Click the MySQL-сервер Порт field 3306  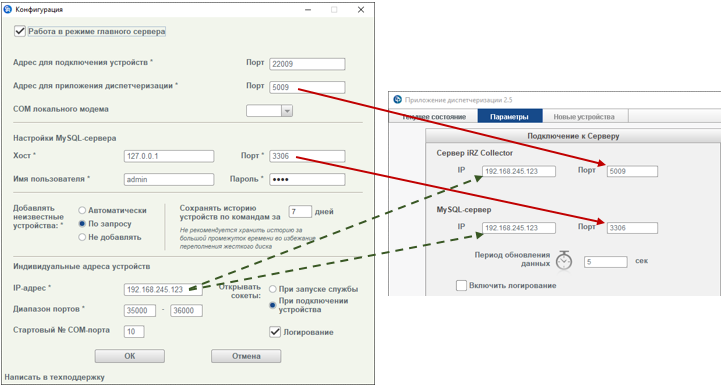pyautogui.click(x=632, y=228)
